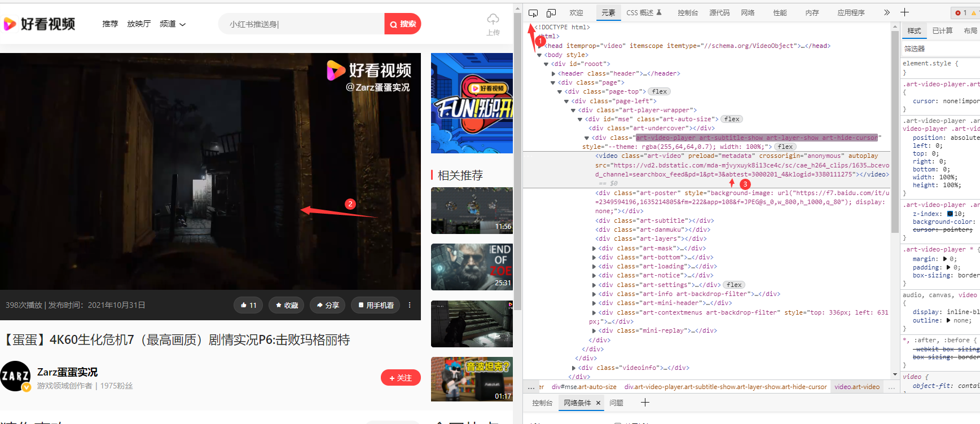This screenshot has height=424, width=980.
Task: Open the 源代码 DevTools tab
Action: pos(719,13)
